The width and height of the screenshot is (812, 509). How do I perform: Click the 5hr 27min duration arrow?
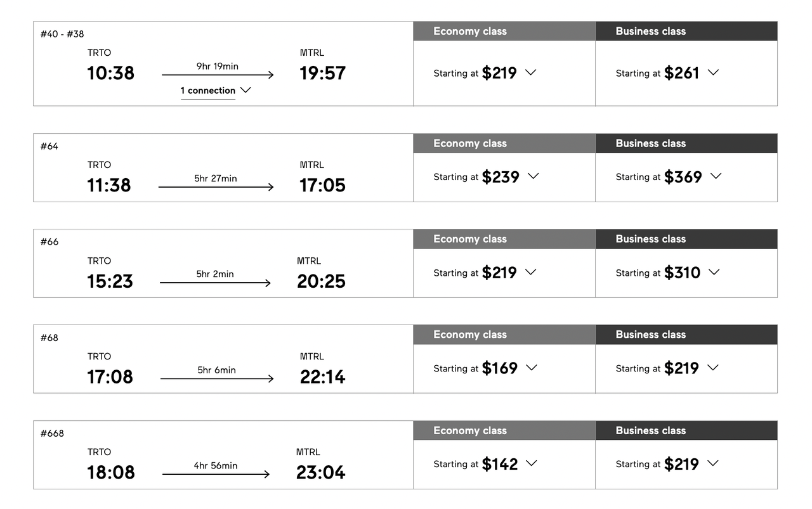pyautogui.click(x=216, y=187)
